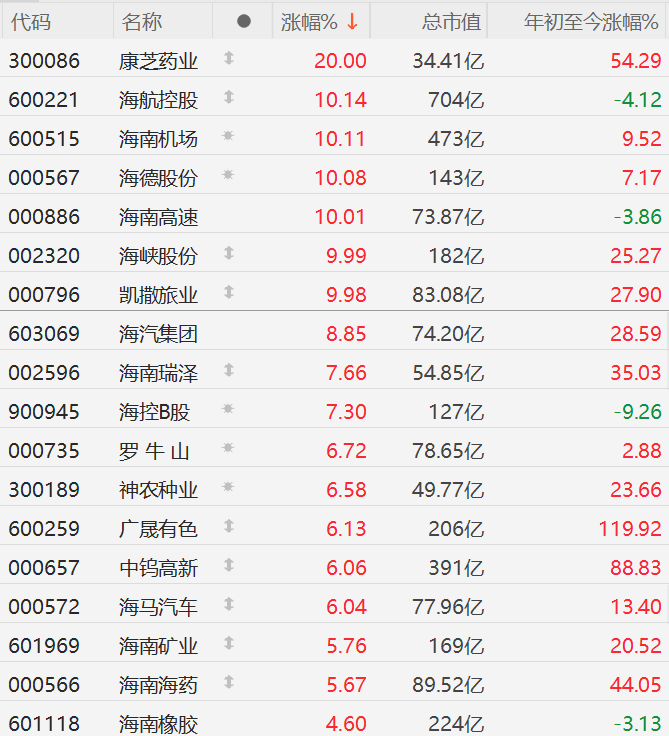This screenshot has width=669, height=736.
Task: Click stock code 601969
Action: [x=44, y=645]
